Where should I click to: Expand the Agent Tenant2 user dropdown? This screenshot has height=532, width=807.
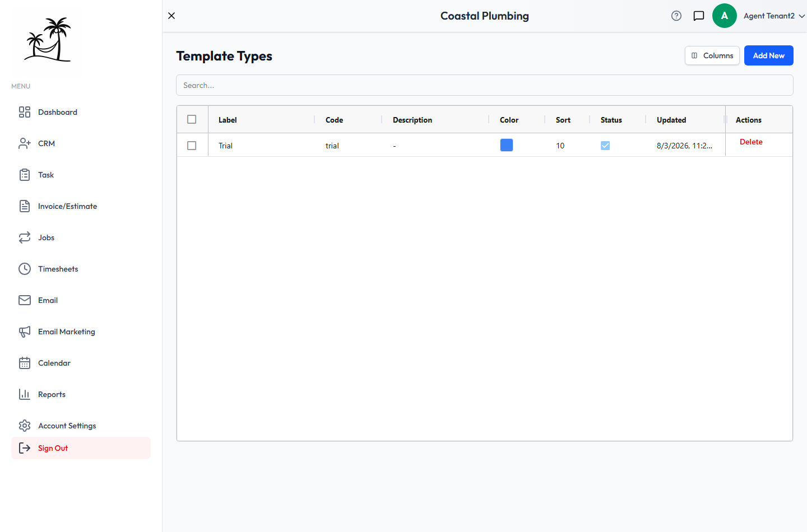click(x=774, y=16)
